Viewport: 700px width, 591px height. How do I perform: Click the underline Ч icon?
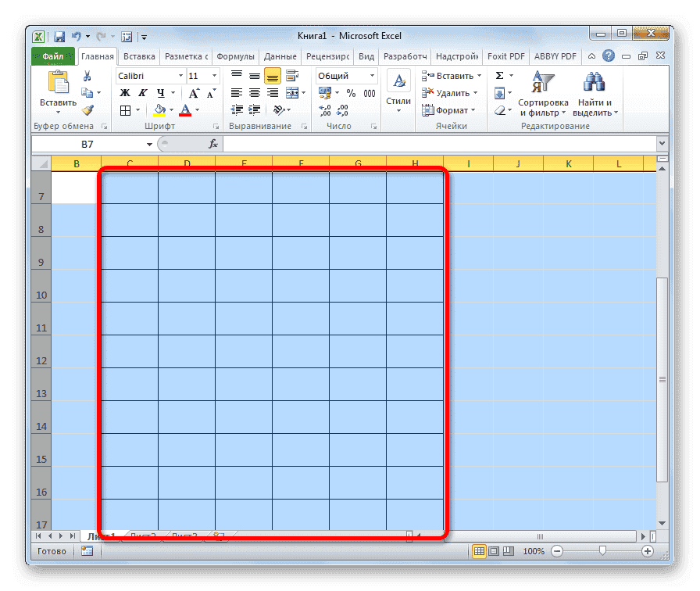159,92
